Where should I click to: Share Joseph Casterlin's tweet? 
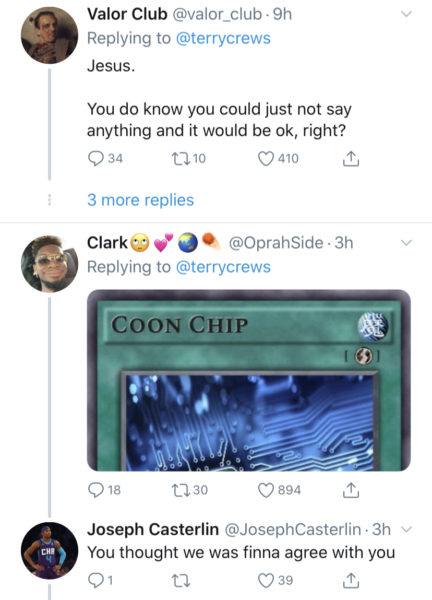click(x=350, y=580)
